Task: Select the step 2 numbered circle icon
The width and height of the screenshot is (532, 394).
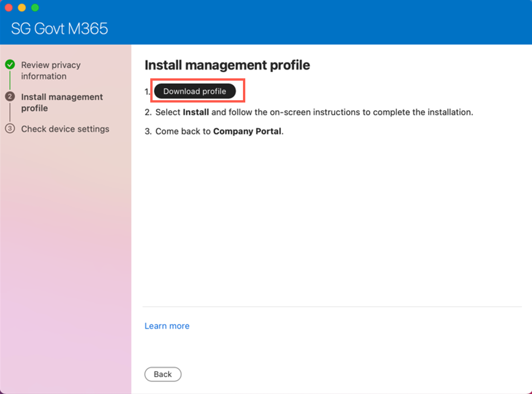Action: pyautogui.click(x=10, y=96)
